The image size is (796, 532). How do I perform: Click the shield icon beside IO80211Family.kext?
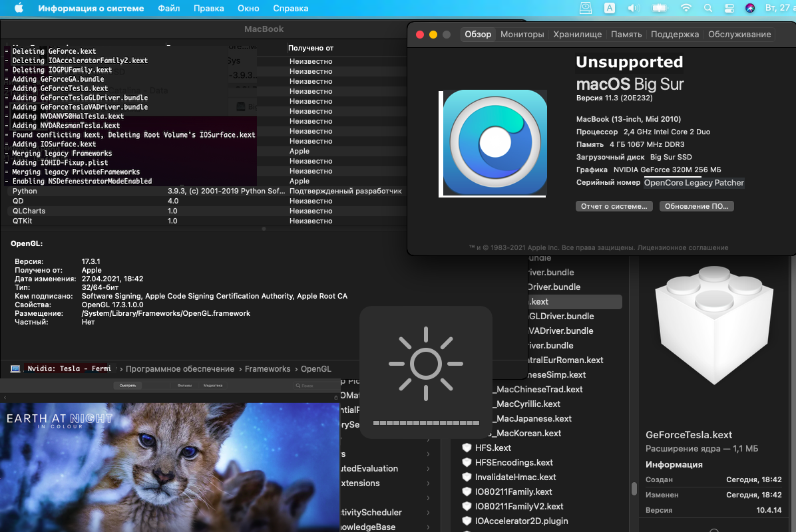[x=467, y=492]
